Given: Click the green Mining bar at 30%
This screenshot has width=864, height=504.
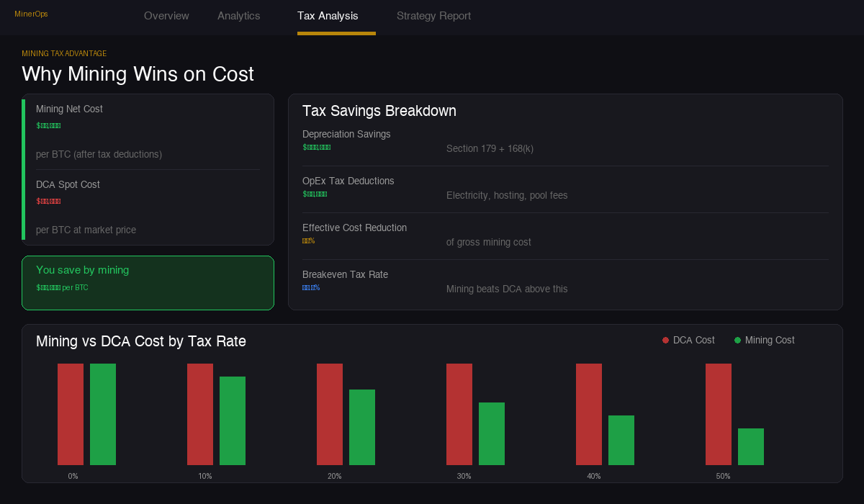Looking at the screenshot, I should [492, 433].
